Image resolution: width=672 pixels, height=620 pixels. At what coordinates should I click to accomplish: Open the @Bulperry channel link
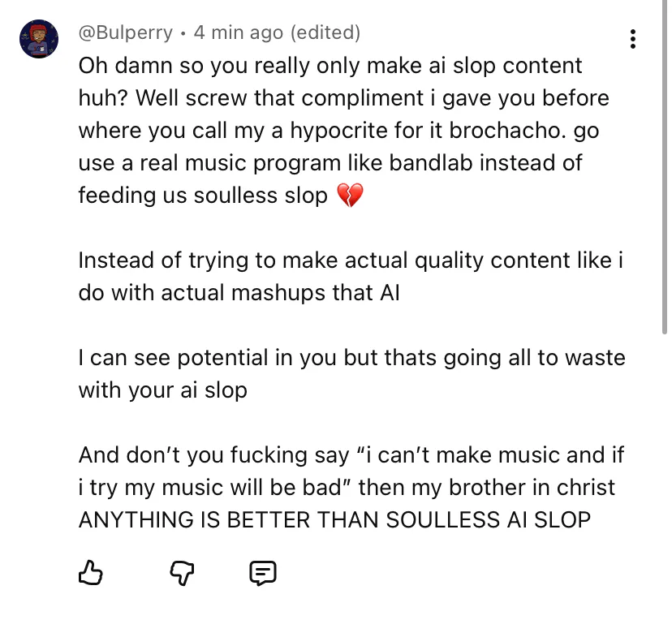126,33
